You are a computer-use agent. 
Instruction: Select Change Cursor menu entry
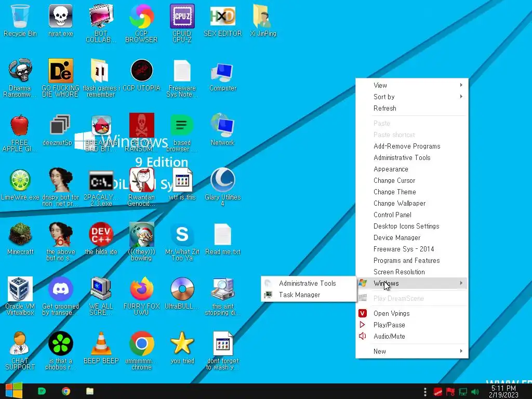[412, 180]
